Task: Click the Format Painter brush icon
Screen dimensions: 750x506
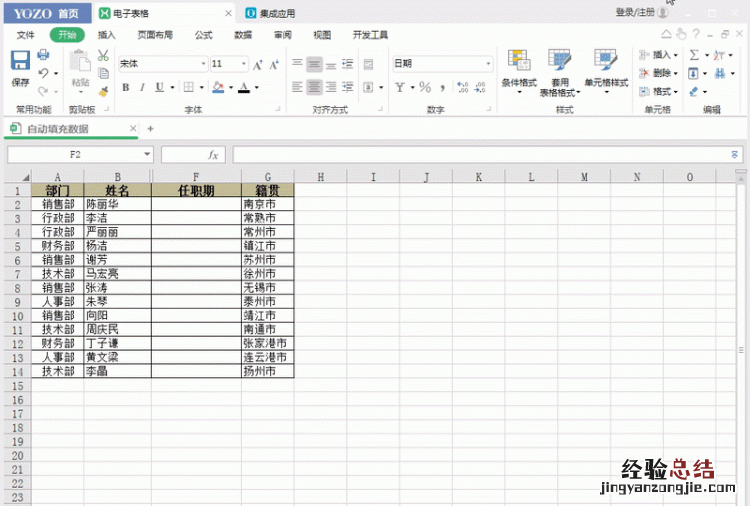Action: tap(103, 90)
